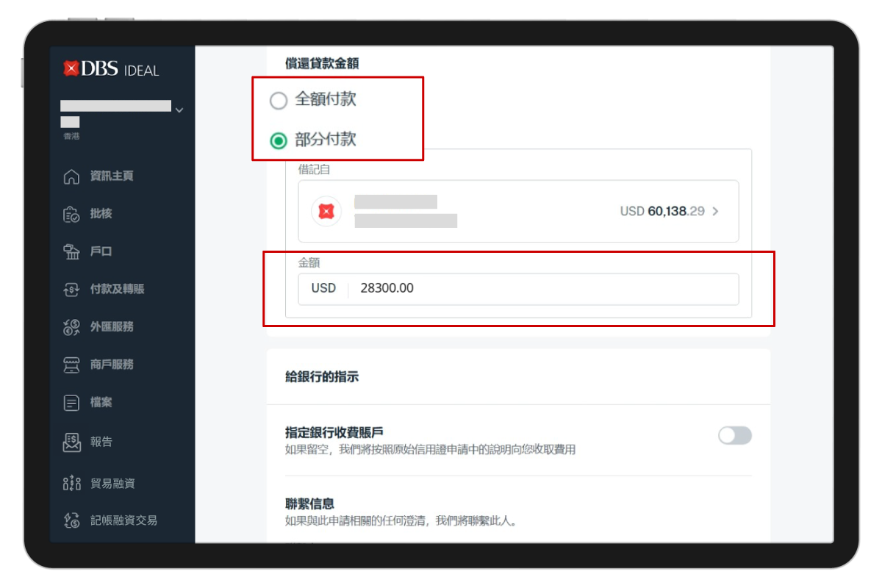Screen dimensions: 882x588
Task: Click the 金額 amount input field
Action: click(x=544, y=289)
